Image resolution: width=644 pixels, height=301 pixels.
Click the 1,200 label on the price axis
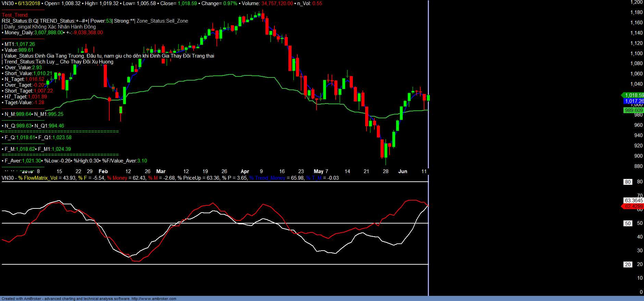(x=636, y=2)
